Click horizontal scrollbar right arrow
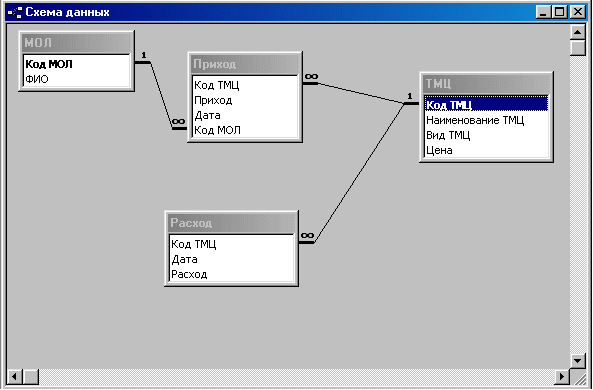This screenshot has width=593, height=390. (562, 376)
